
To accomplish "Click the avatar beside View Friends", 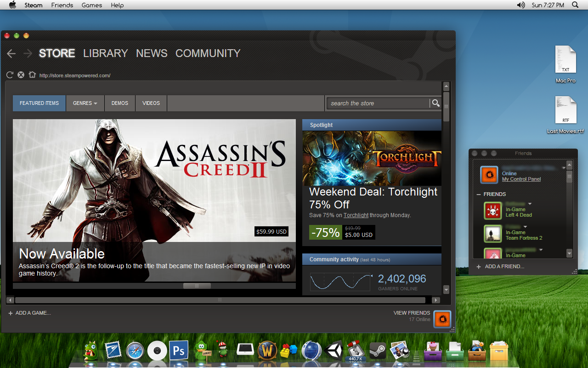I will (442, 319).
